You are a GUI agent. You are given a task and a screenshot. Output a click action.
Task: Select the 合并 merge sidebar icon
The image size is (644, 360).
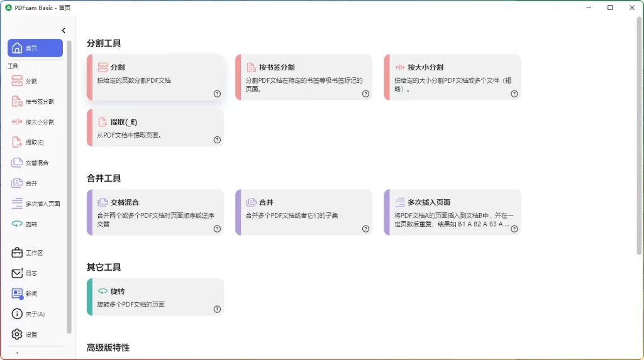pyautogui.click(x=18, y=183)
